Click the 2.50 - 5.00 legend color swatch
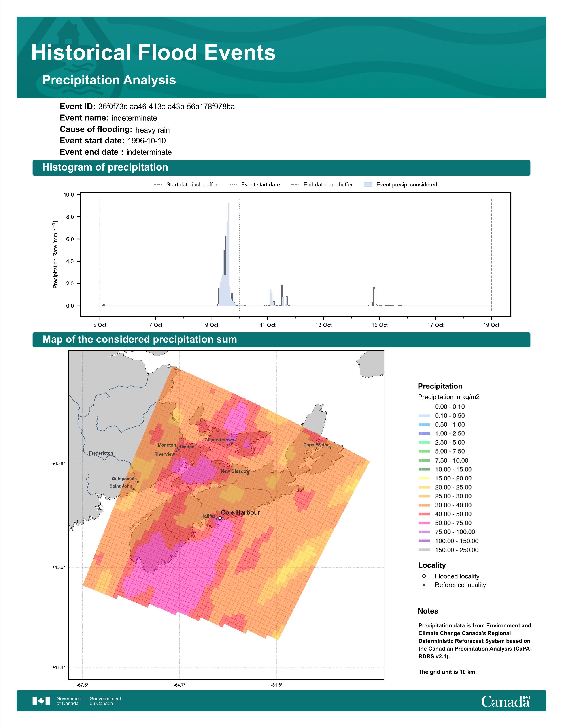Viewport: 563px width, 728px height. tap(424, 443)
